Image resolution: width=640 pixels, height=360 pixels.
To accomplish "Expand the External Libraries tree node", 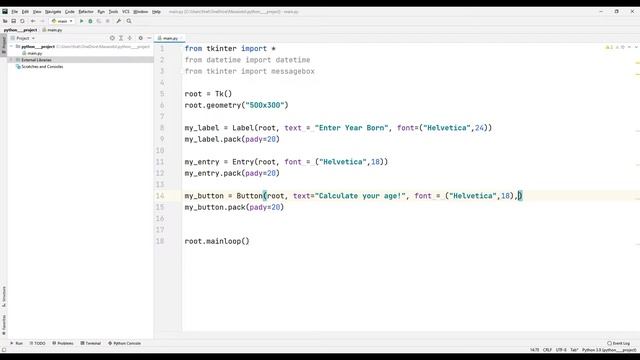I will click(x=11, y=60).
